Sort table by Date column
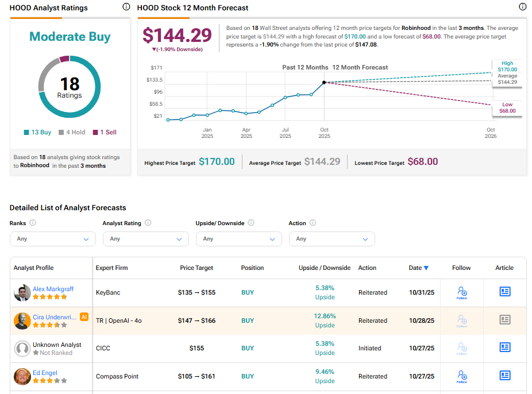Viewport: 532px width, 394px height. tap(418, 268)
